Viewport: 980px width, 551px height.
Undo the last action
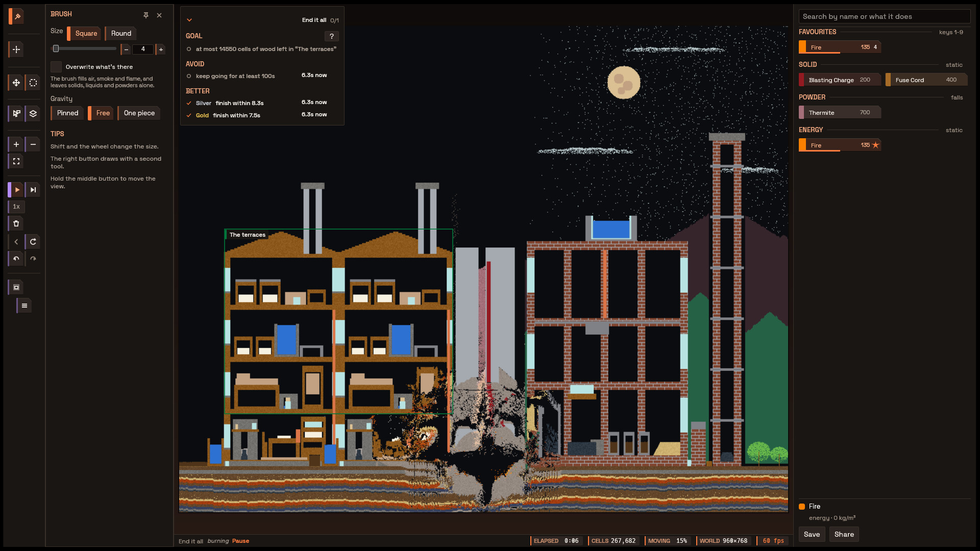pos(16,259)
